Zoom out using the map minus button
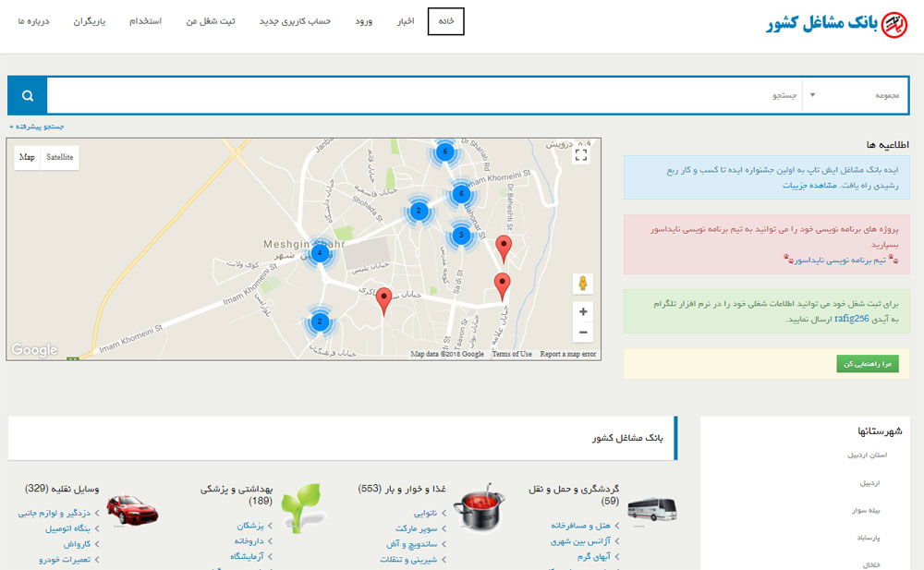Viewport: 924px width, 570px height. [582, 333]
